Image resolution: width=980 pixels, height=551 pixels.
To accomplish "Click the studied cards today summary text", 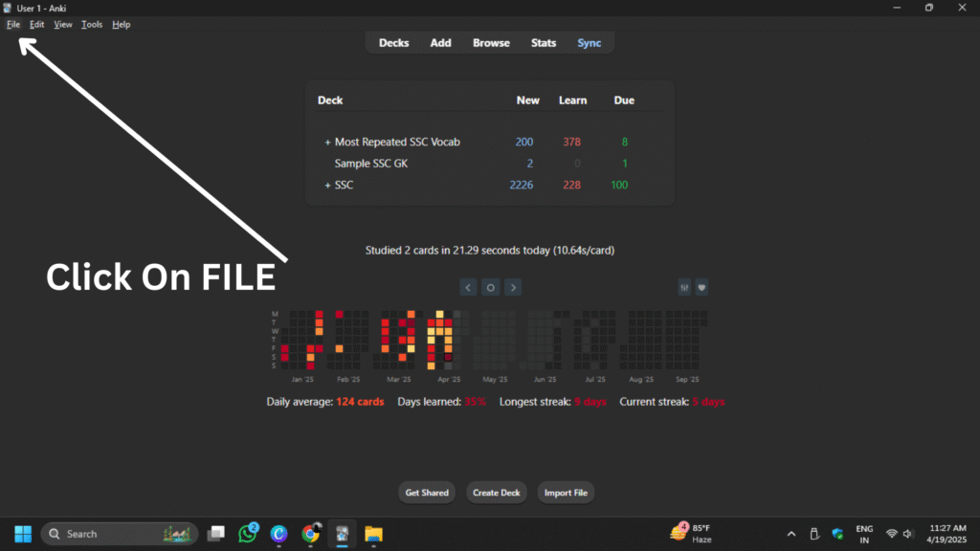I will 490,251.
